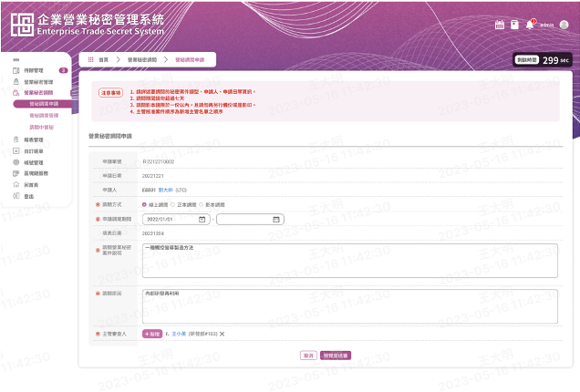The image size is (580, 392).
Task: Click the icon beside 營業秘密調閱 in sidebar
Action: click(x=16, y=92)
